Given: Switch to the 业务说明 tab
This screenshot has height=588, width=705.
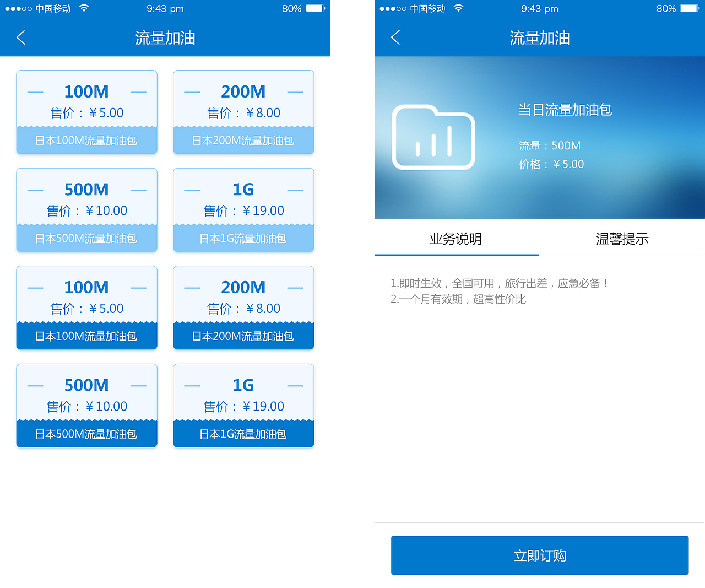Looking at the screenshot, I should 456,239.
